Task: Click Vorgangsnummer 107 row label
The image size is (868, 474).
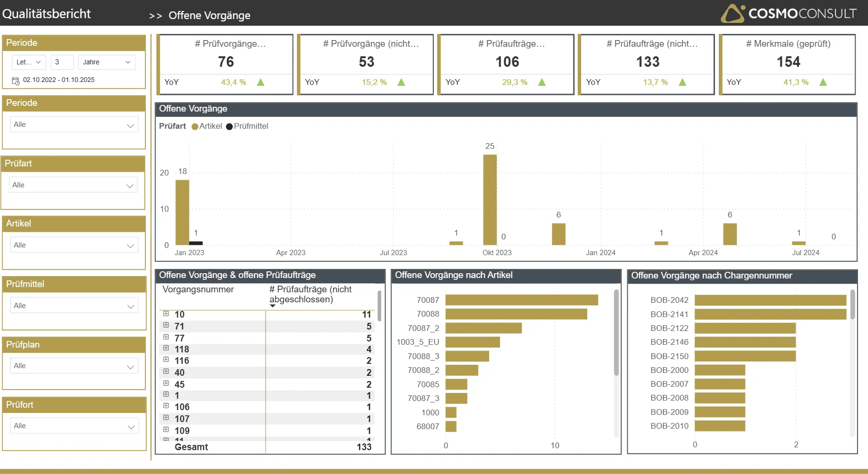Action: [x=182, y=419]
